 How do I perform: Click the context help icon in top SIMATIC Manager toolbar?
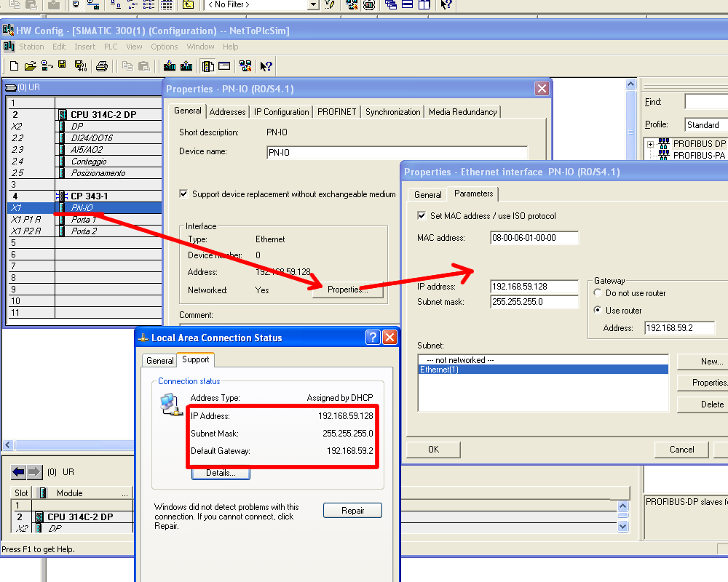point(446,4)
